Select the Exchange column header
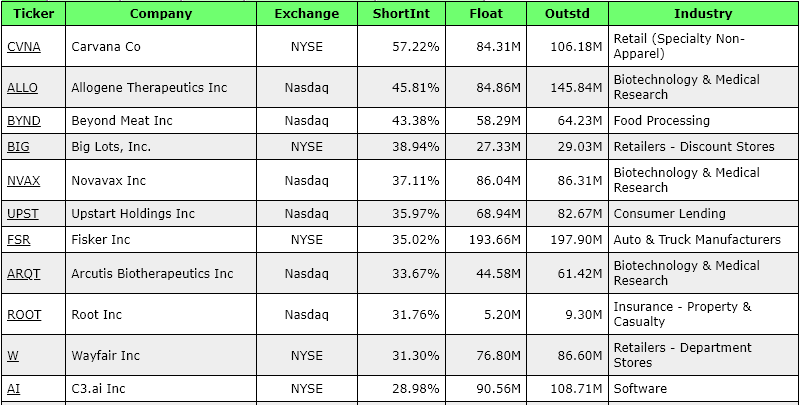Image resolution: width=800 pixels, height=405 pixels. pyautogui.click(x=306, y=14)
